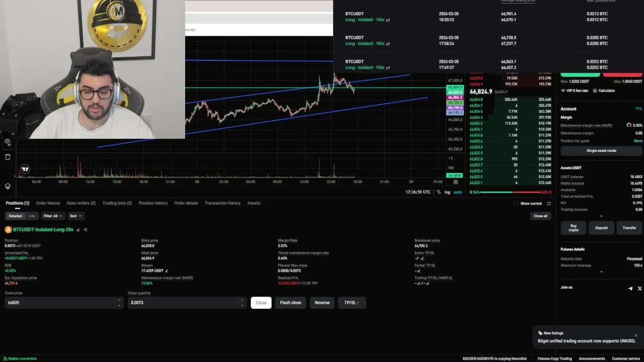Switch positions view to Detailed
This screenshot has height=362, width=644.
click(x=15, y=216)
